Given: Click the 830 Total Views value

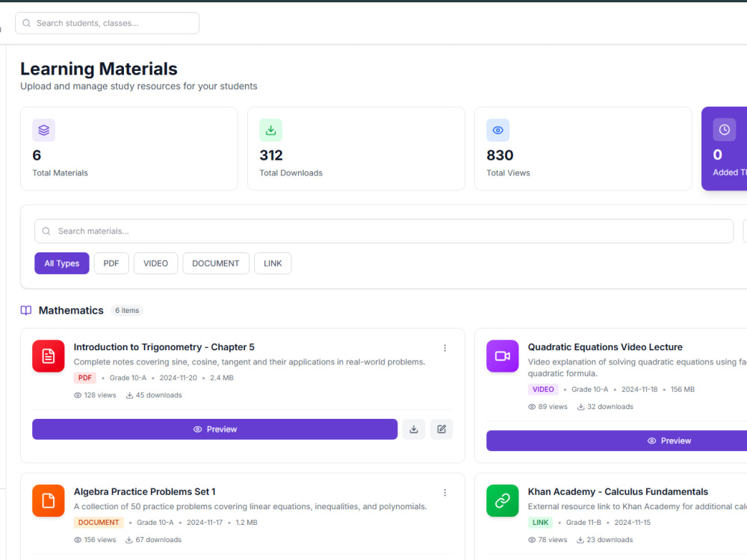Looking at the screenshot, I should click(500, 155).
